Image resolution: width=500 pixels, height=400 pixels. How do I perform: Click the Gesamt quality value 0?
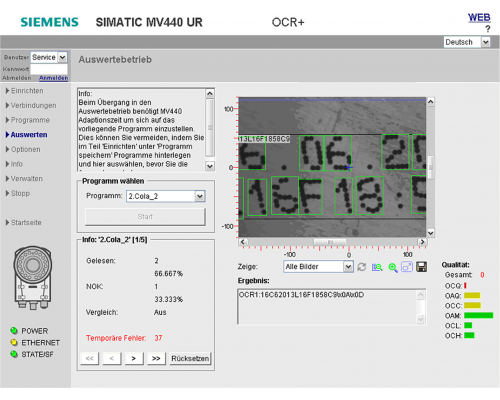482,275
